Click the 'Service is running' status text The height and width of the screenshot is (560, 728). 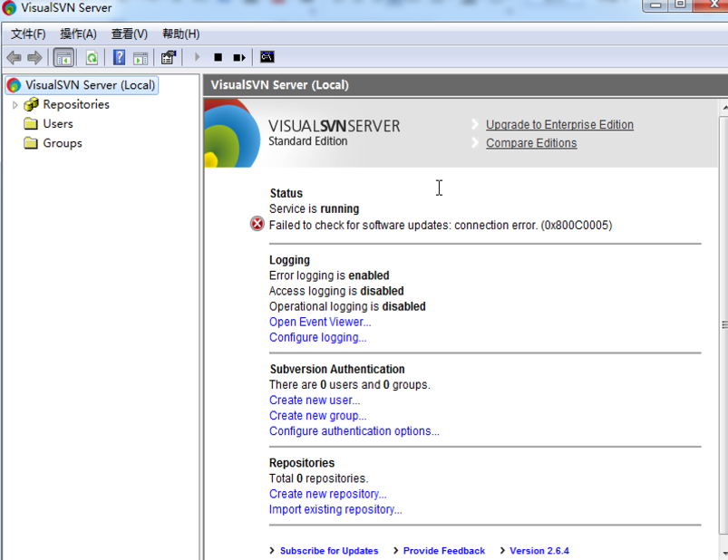(x=314, y=208)
